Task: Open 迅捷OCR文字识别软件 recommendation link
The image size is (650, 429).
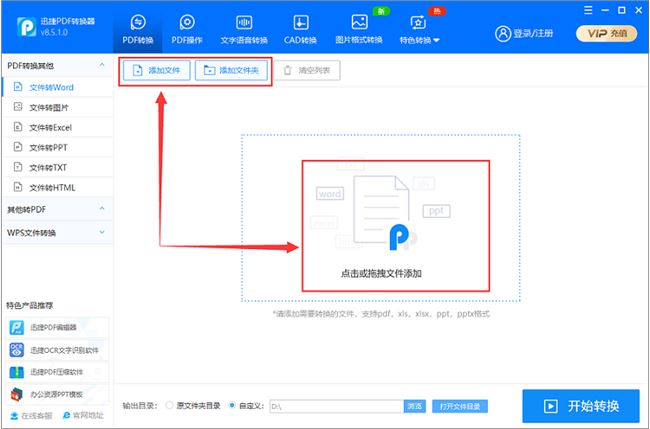Action: tap(64, 350)
